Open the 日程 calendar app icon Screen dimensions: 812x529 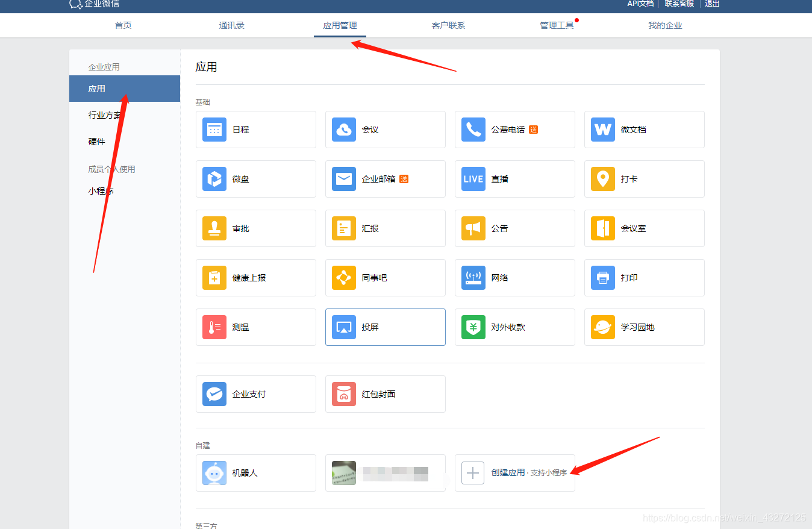click(x=214, y=130)
